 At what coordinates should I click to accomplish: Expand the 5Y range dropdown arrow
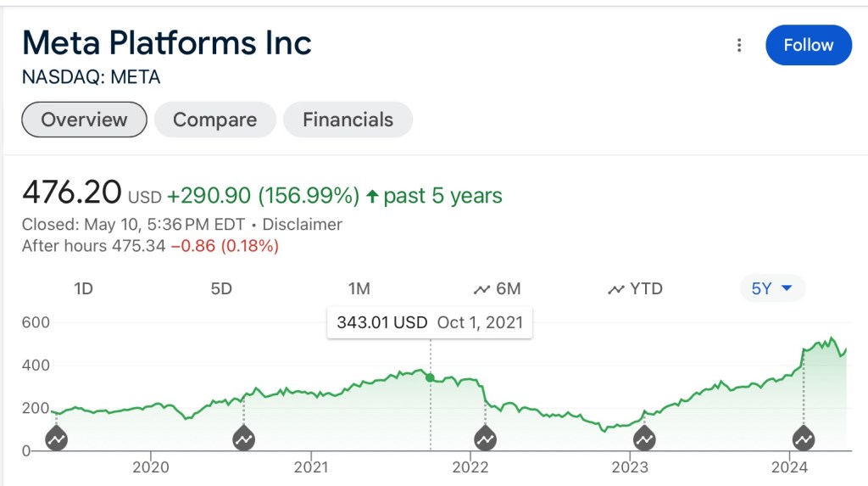(x=787, y=288)
